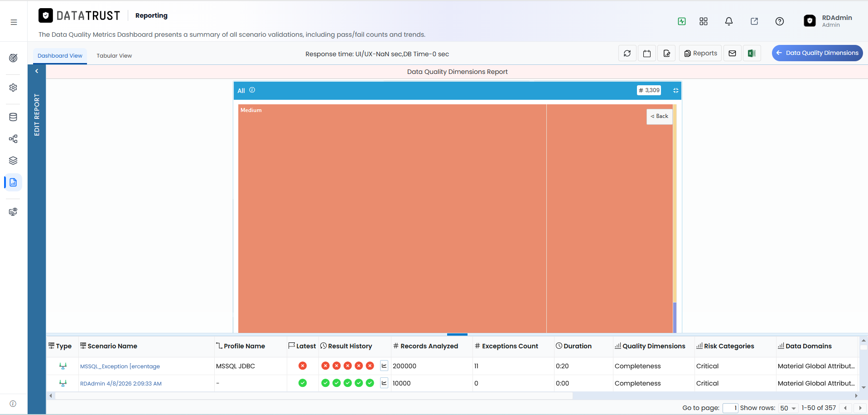Switch to the Tabular View tab
The height and width of the screenshot is (415, 868).
pyautogui.click(x=114, y=56)
